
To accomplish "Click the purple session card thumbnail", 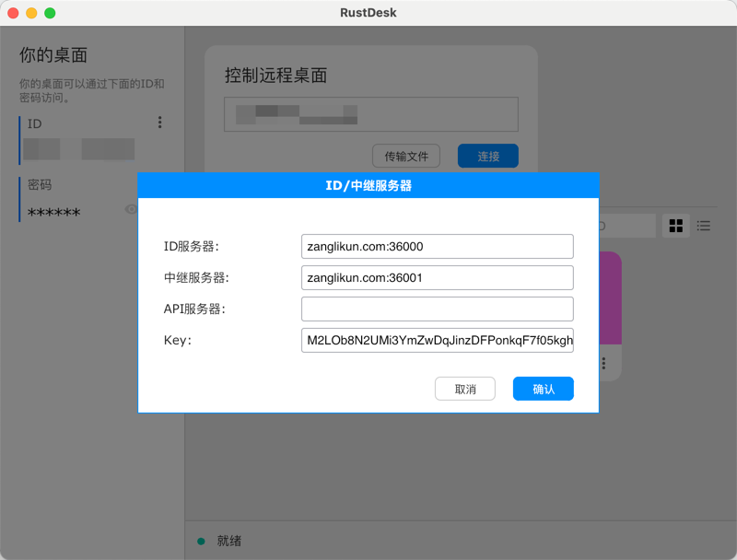I will (610, 295).
